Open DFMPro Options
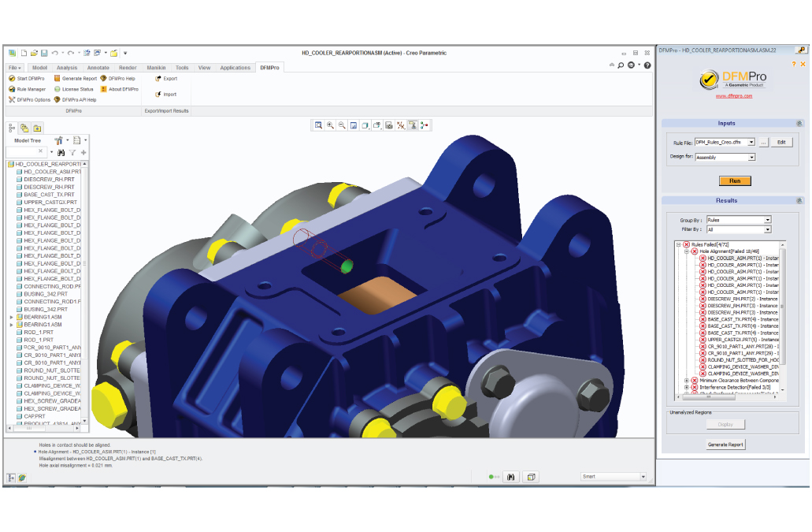The width and height of the screenshot is (812, 532). click(x=29, y=99)
